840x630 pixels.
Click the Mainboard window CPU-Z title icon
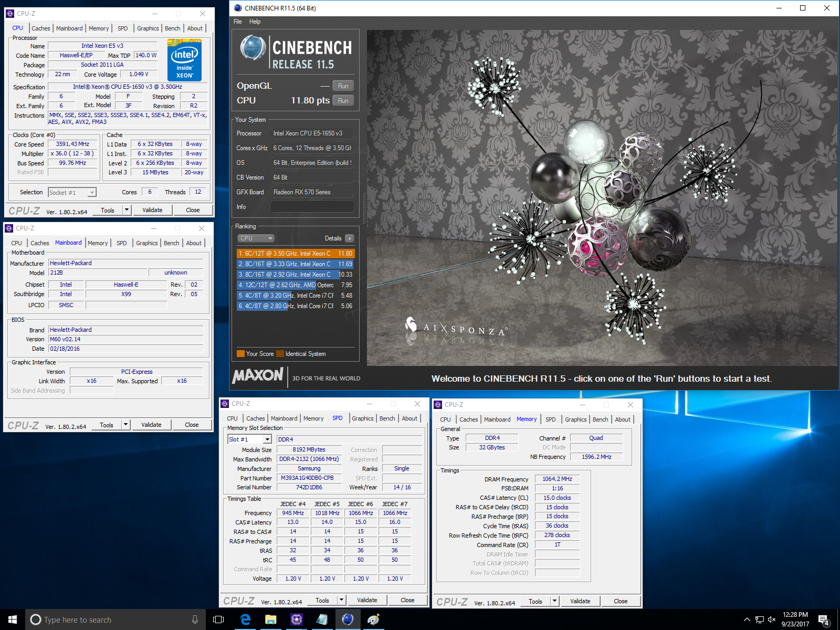(x=9, y=228)
